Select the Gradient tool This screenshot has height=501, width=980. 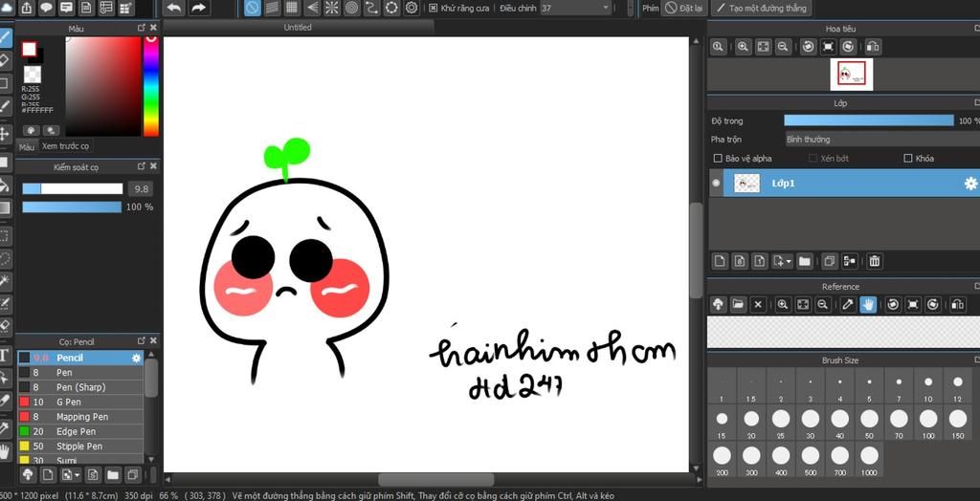(x=5, y=207)
